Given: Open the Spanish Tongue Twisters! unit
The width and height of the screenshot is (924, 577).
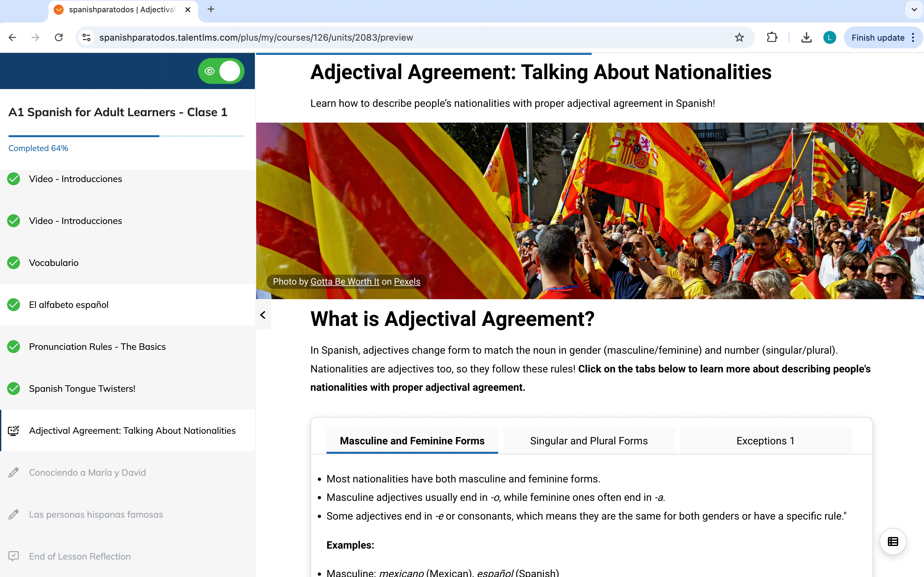Looking at the screenshot, I should pos(82,389).
